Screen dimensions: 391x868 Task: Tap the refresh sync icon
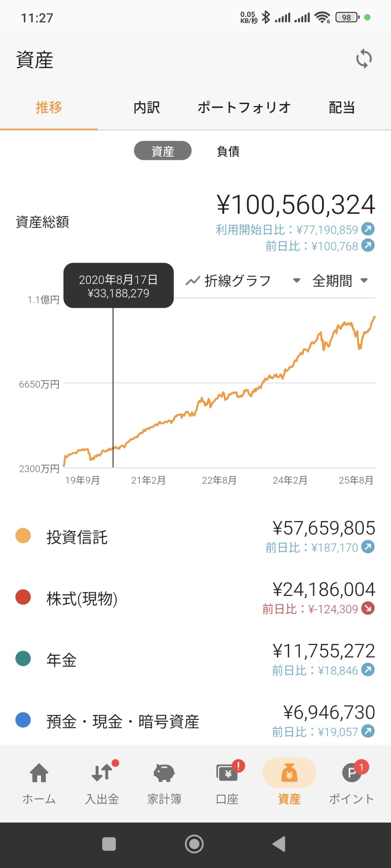(x=364, y=59)
